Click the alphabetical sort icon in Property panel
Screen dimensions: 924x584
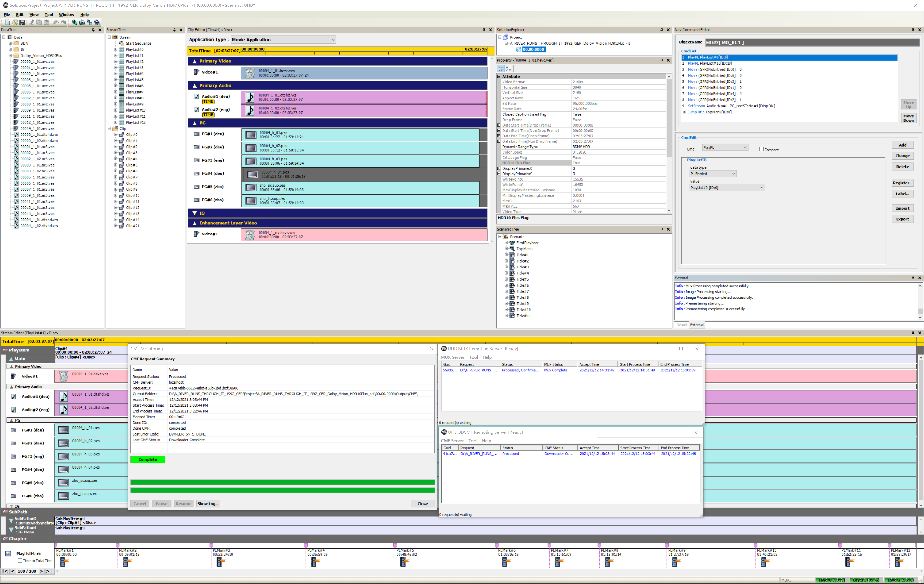[x=508, y=69]
